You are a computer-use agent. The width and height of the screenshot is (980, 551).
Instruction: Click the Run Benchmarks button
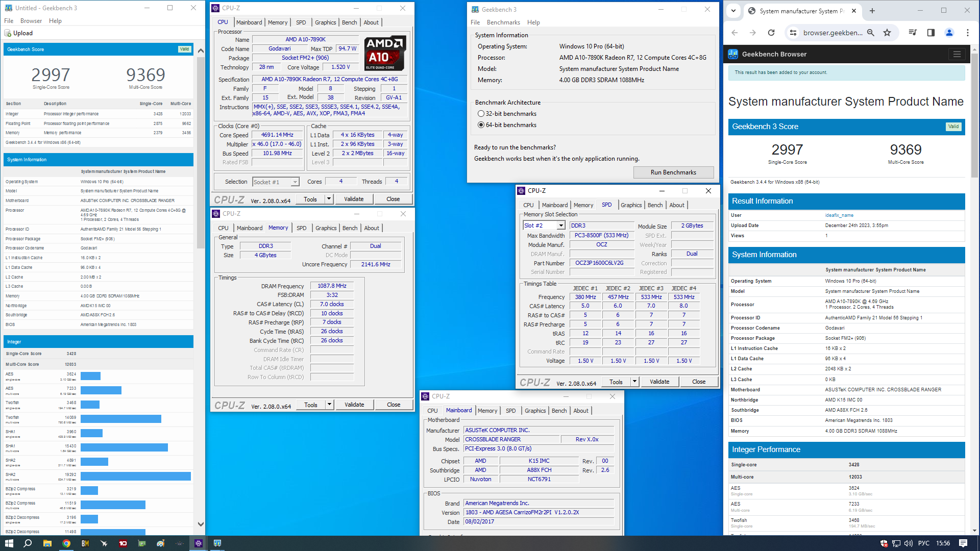pyautogui.click(x=673, y=172)
